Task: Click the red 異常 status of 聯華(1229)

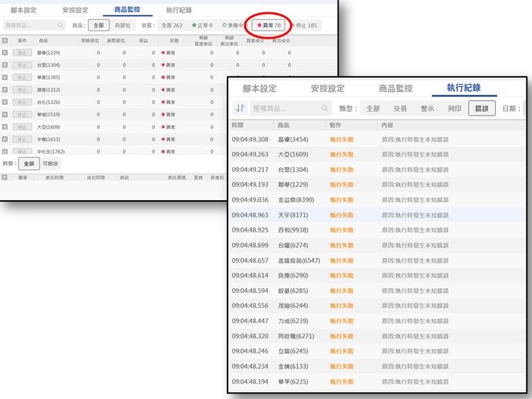Action: (169, 53)
